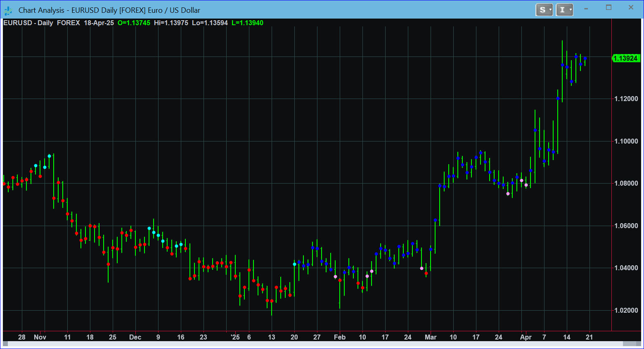Click the 21 date axis label
Image resolution: width=644 pixels, height=349 pixels.
590,337
